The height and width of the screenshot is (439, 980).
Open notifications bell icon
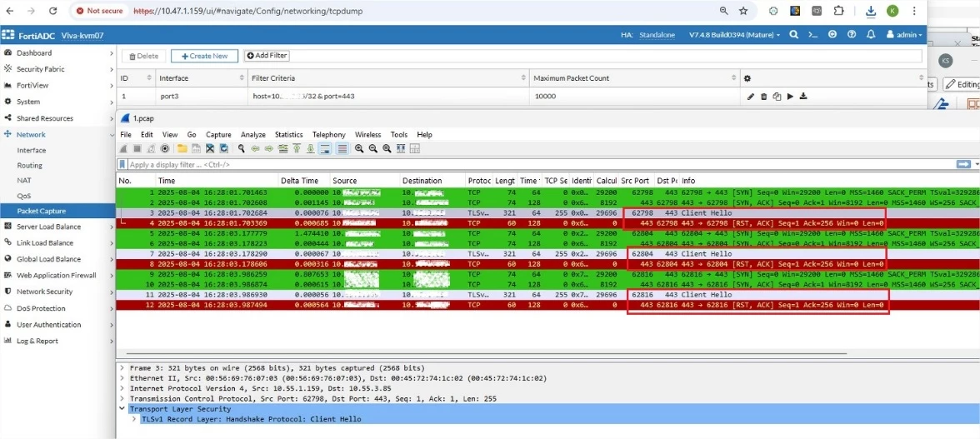pos(871,35)
